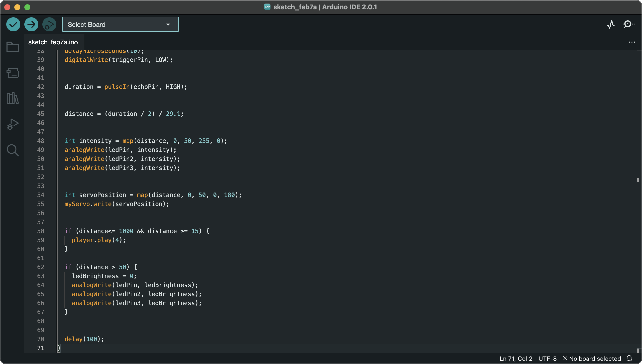Click the Ln 71, Col 2 status indicator
This screenshot has height=364, width=642.
[516, 358]
